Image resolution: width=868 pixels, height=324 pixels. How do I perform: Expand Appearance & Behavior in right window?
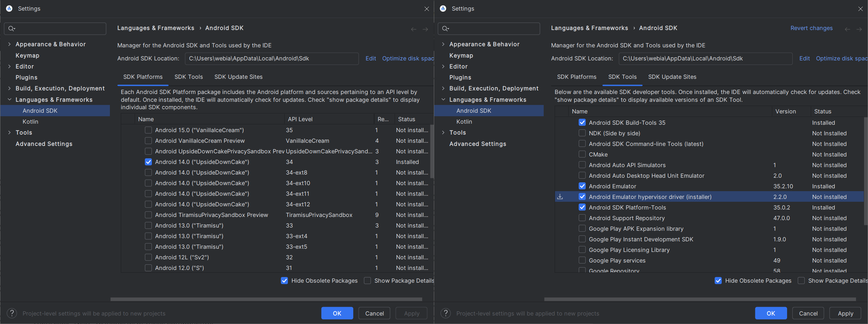point(443,44)
